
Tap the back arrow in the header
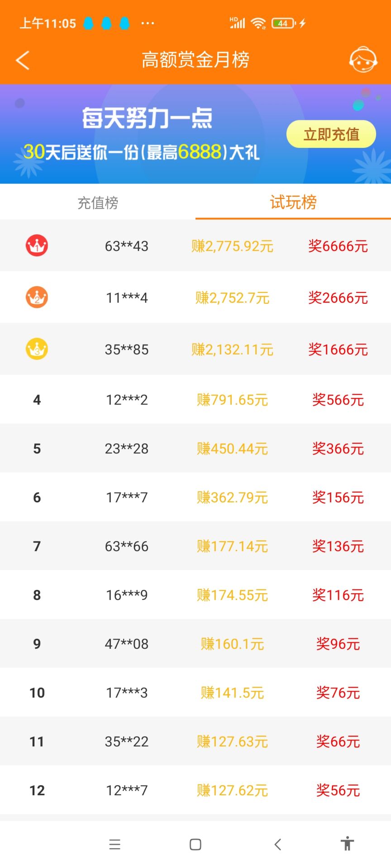pos(23,60)
